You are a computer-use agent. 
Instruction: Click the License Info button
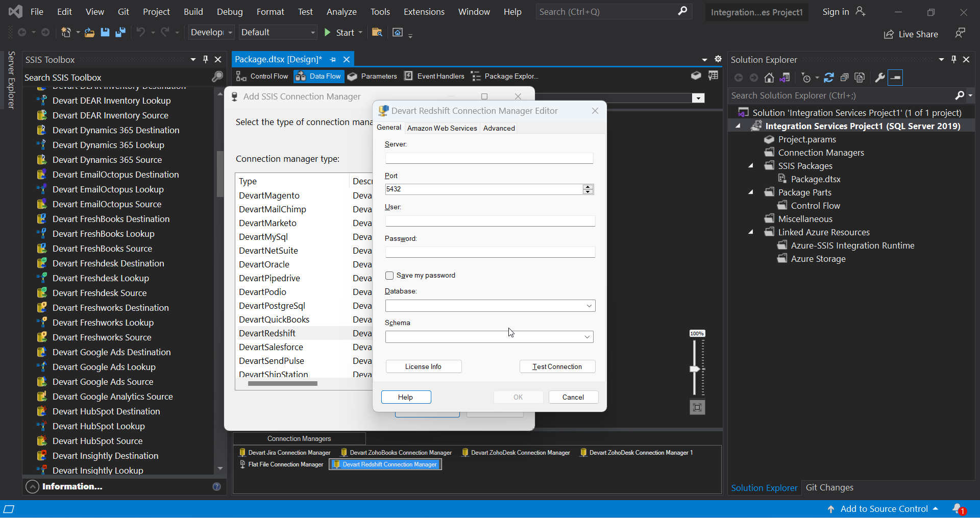(424, 366)
